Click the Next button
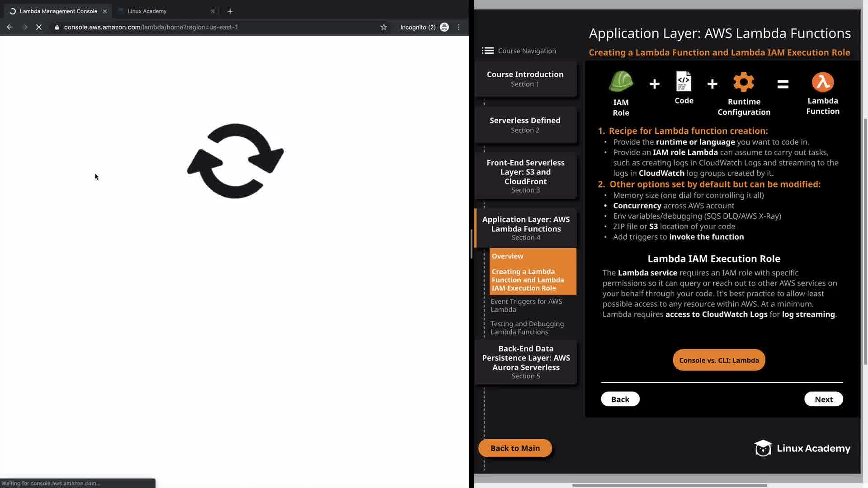 tap(823, 399)
